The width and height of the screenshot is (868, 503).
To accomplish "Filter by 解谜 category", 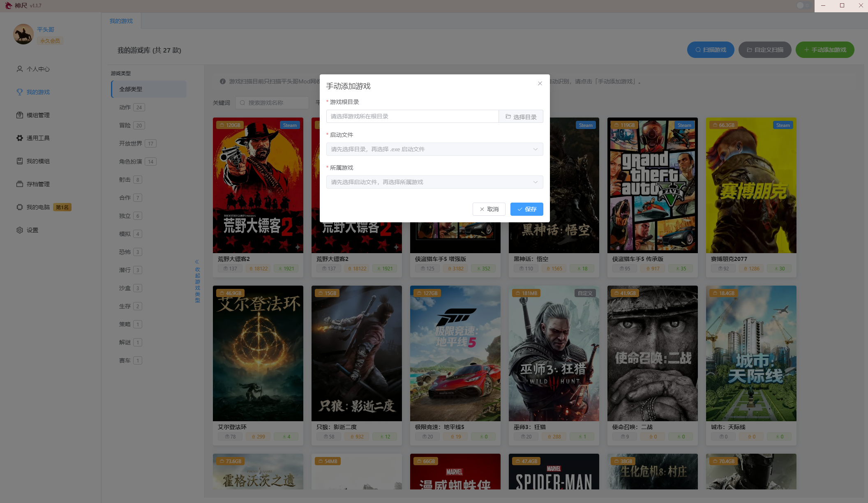I will [x=130, y=342].
